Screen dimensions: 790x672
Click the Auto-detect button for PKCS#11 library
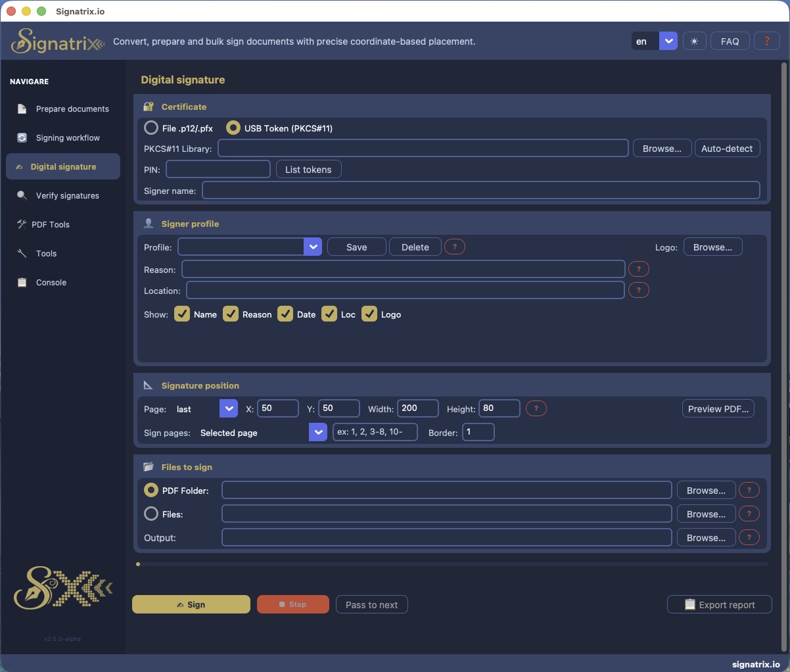(x=727, y=148)
